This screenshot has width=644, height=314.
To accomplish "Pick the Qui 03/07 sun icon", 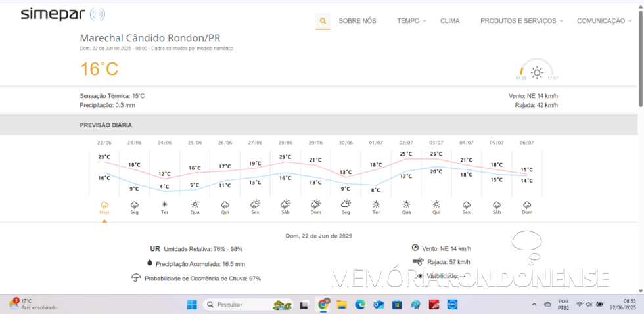I will pyautogui.click(x=436, y=204).
